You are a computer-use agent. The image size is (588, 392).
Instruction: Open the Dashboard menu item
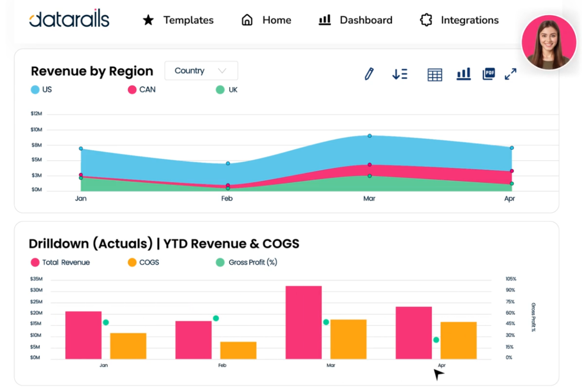point(366,20)
